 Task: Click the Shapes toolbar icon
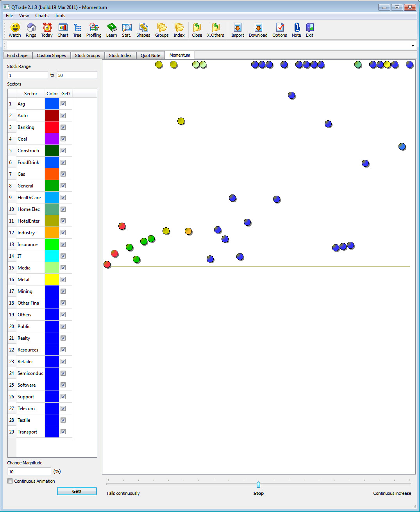coord(143,29)
